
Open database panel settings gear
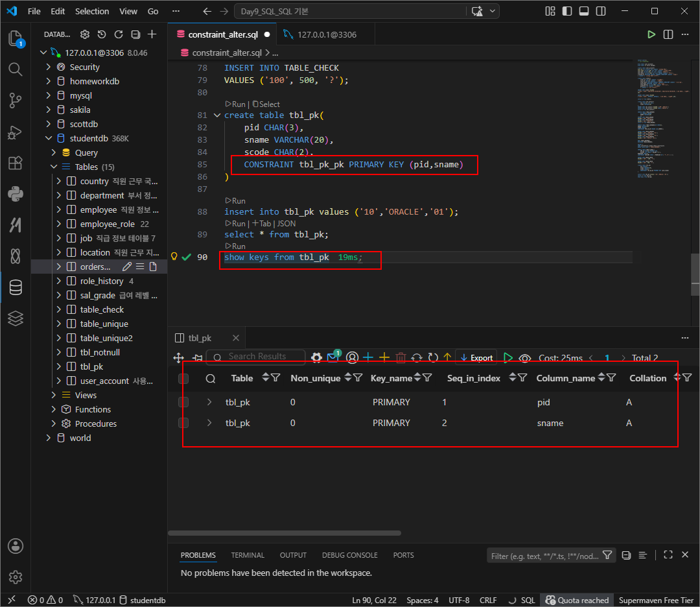tap(85, 34)
